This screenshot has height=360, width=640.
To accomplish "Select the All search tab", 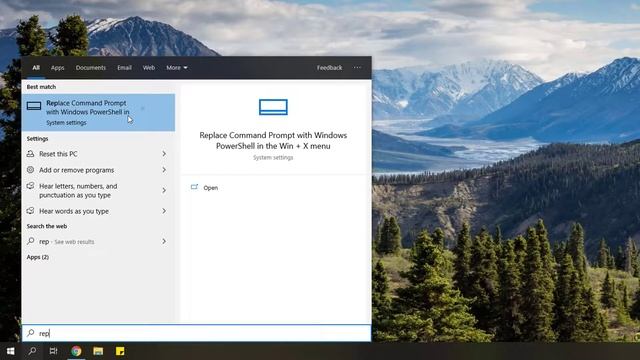I will coord(36,68).
